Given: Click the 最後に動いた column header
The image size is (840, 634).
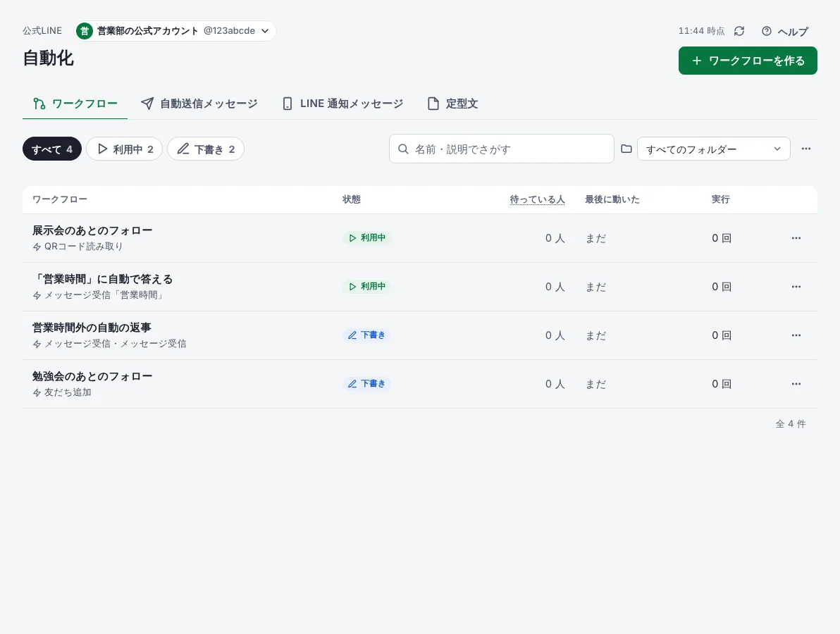Looking at the screenshot, I should click(612, 199).
